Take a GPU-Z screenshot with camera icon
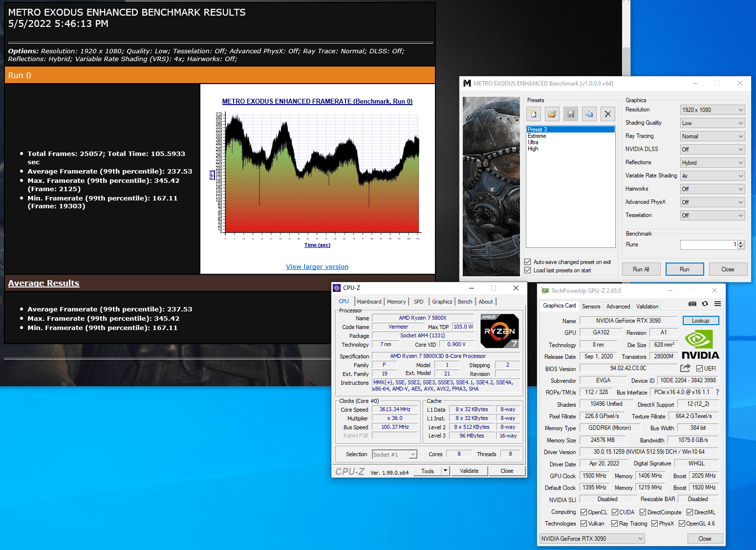Screen dimensions: 756x550 (x=692, y=304)
